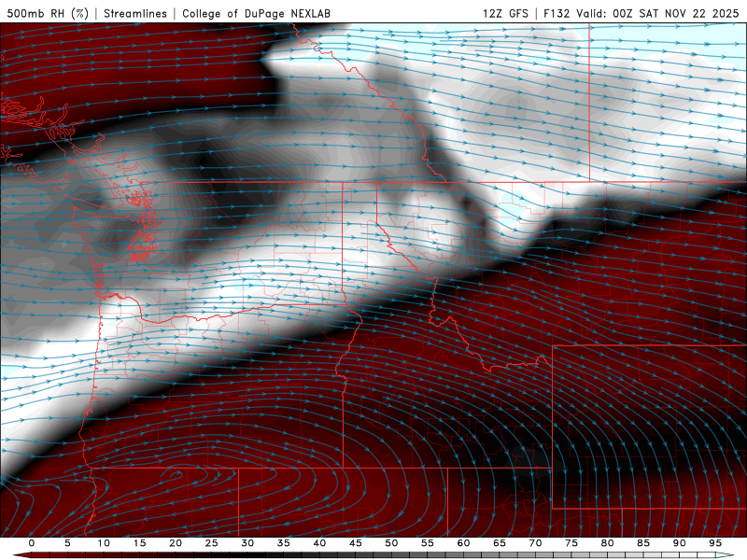Screen dimensions: 747x560
Task: Click 'Valid: 00Z SAT NOV 22 2025' text
Action: point(657,13)
